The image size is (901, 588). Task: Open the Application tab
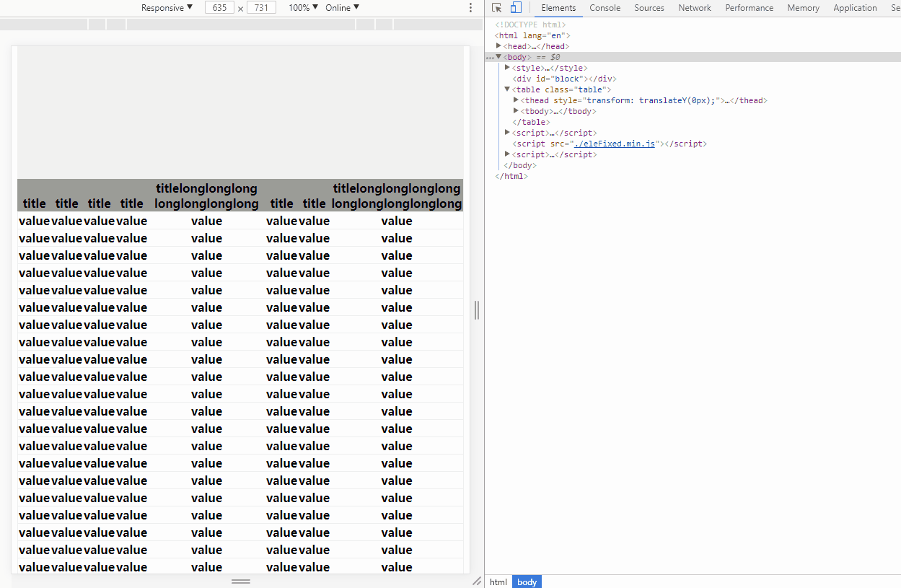pos(855,8)
